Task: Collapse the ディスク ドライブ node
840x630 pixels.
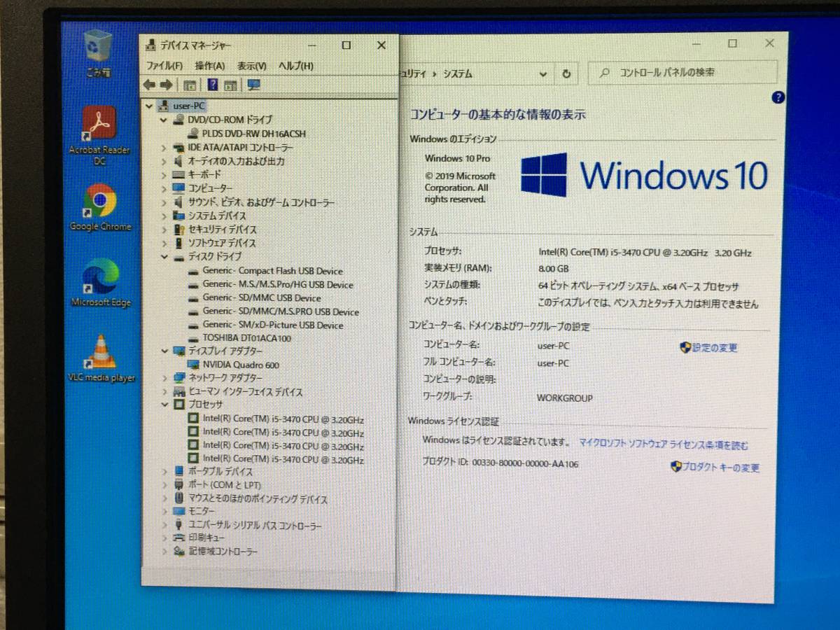Action: tap(164, 257)
